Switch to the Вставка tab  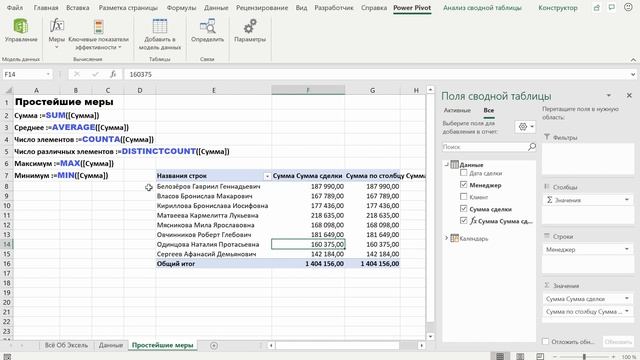(x=78, y=7)
